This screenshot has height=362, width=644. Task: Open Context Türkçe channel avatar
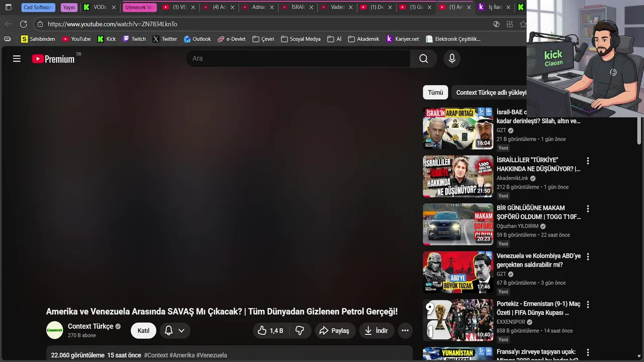[55, 330]
